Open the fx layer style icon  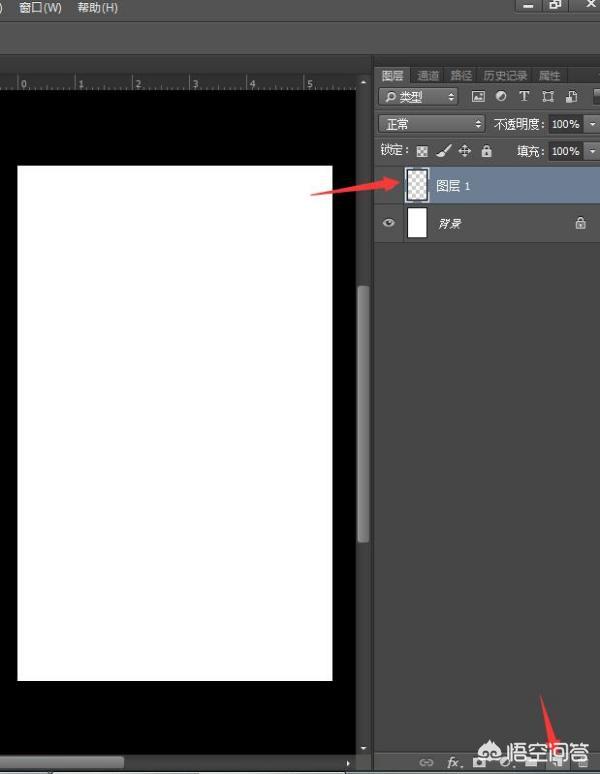[453, 763]
